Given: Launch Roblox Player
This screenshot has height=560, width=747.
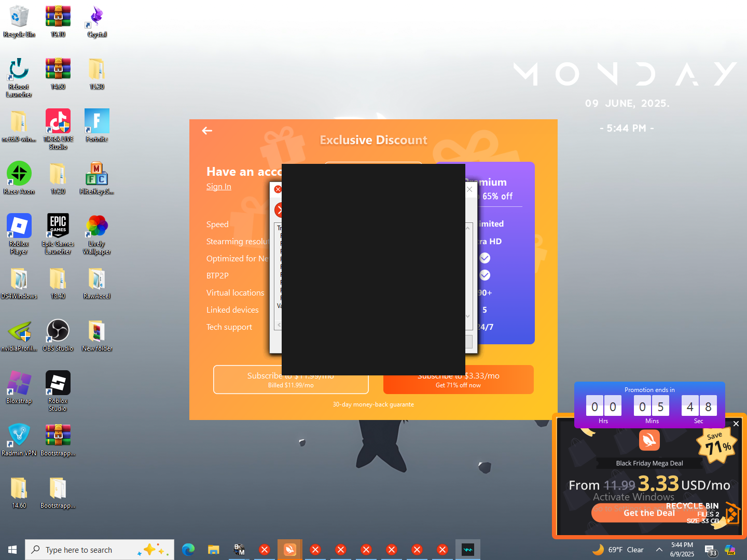Looking at the screenshot, I should (19, 234).
